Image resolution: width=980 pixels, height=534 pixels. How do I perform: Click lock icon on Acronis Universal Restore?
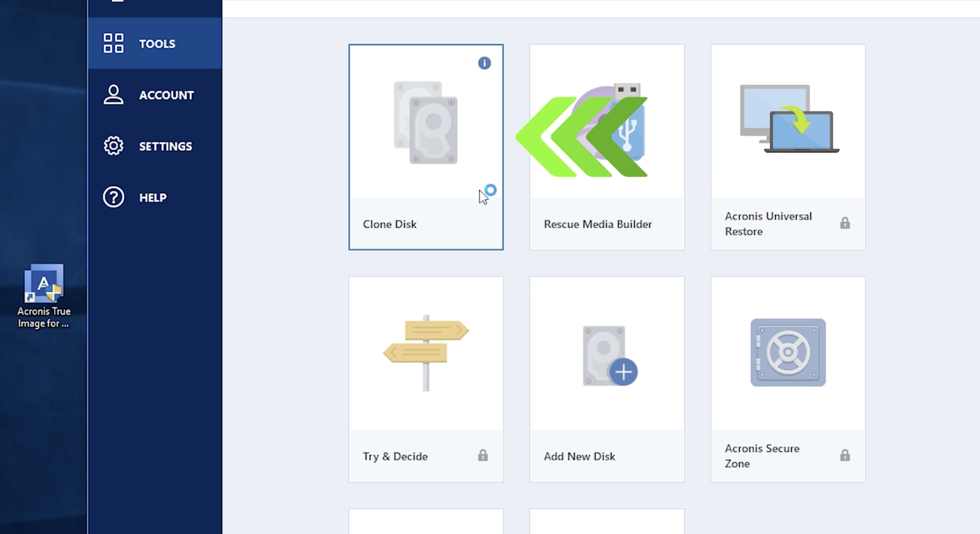pyautogui.click(x=845, y=223)
